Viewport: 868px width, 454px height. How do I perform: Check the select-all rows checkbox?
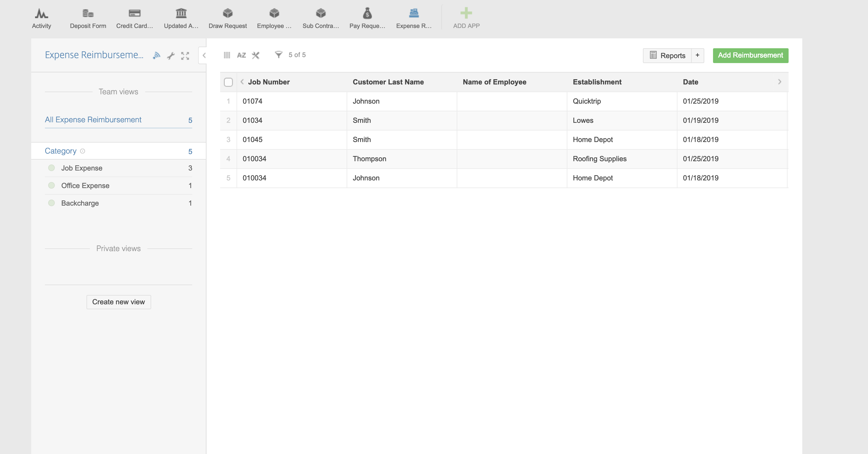[228, 82]
